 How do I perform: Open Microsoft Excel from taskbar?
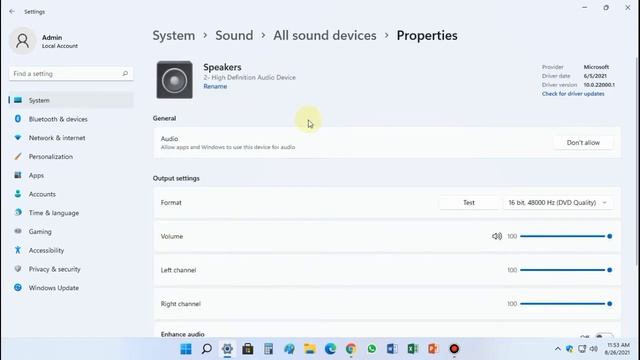coord(413,349)
